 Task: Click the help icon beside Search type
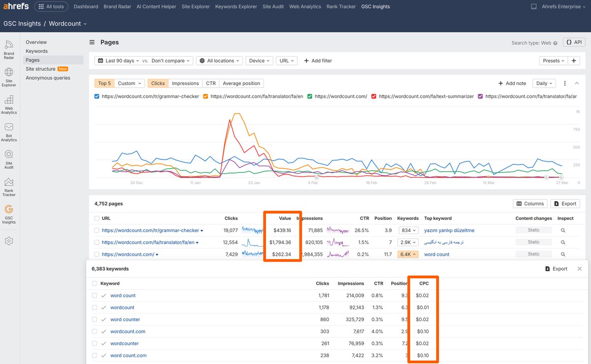coord(555,43)
